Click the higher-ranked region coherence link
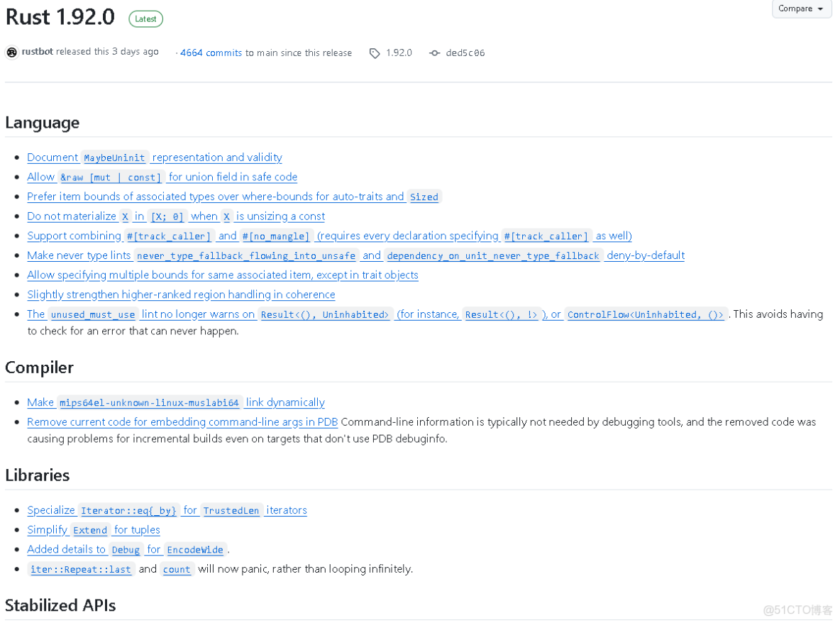Viewport: 840px width, 623px height. tap(181, 294)
